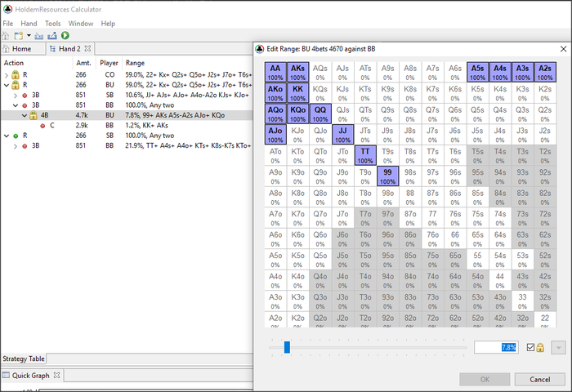Viewport: 572px width, 392px height.
Task: Click the Edit Range dialog app icon
Action: (259, 49)
